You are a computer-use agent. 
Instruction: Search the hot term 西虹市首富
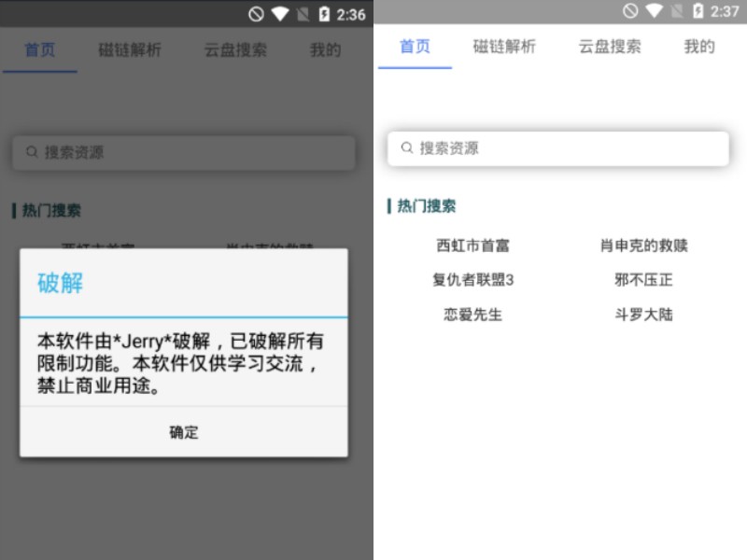click(x=472, y=246)
